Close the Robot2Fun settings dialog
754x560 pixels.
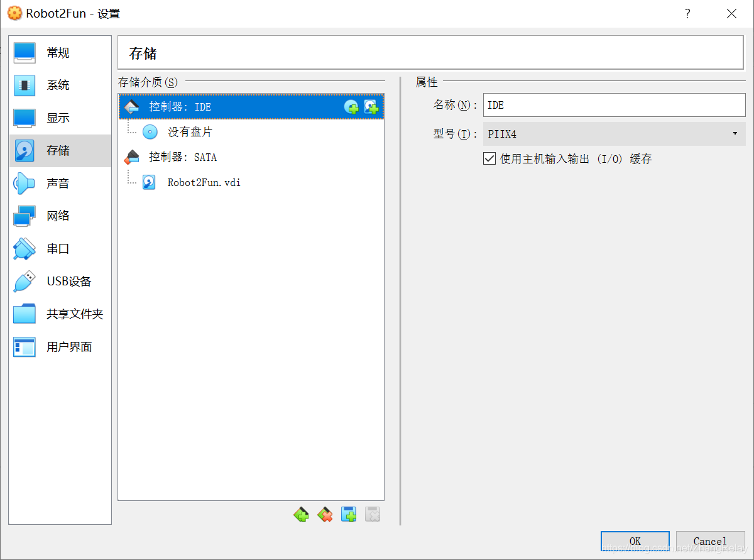point(731,14)
